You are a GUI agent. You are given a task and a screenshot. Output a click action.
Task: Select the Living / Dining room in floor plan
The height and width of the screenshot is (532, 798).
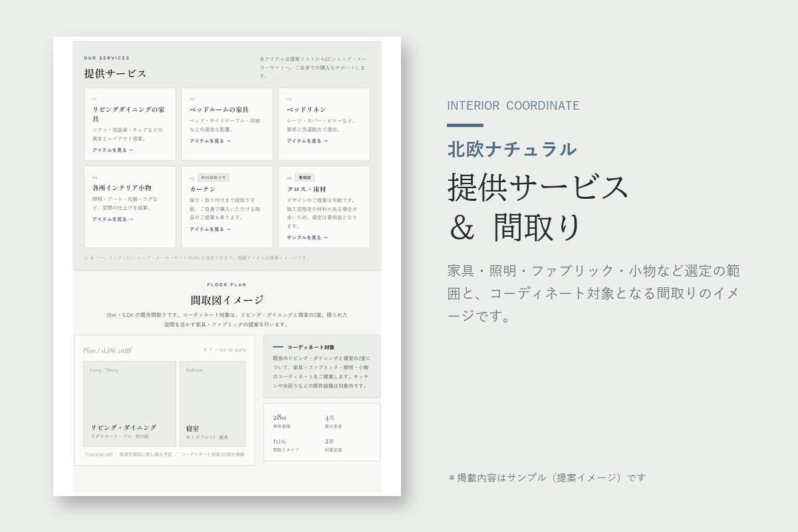coord(130,404)
